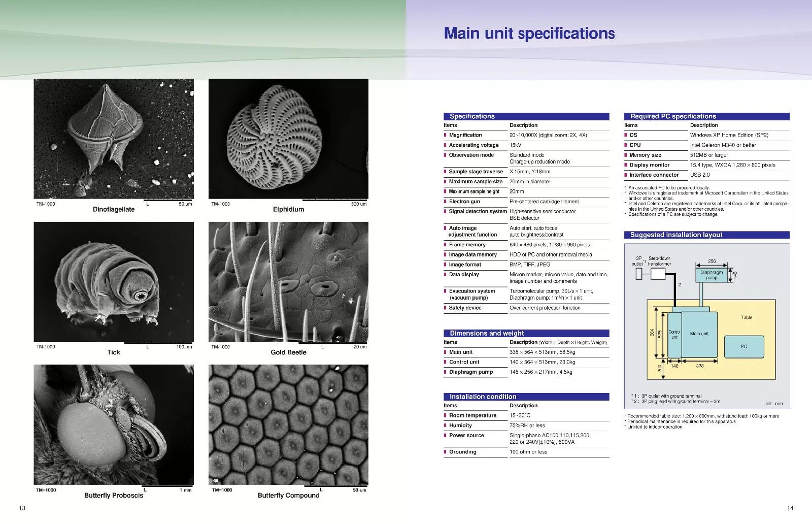
Task: Select the PC box in layout diagram
Action: point(743,346)
